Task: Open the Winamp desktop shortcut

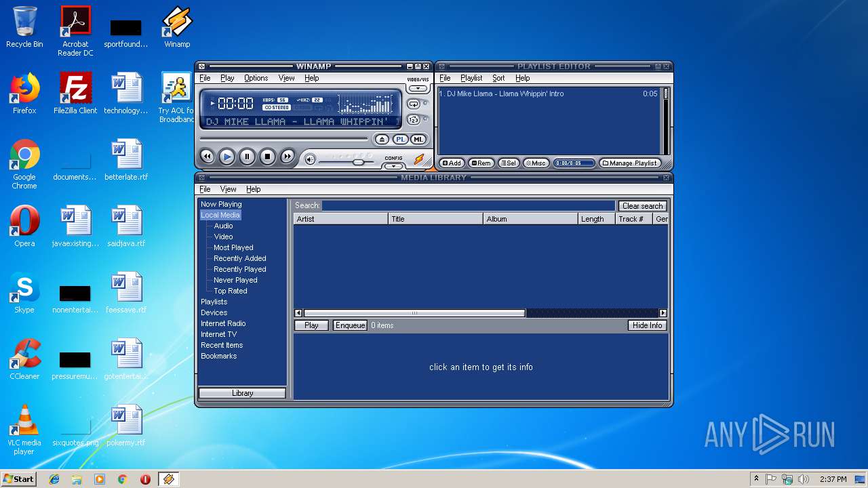Action: point(177,27)
